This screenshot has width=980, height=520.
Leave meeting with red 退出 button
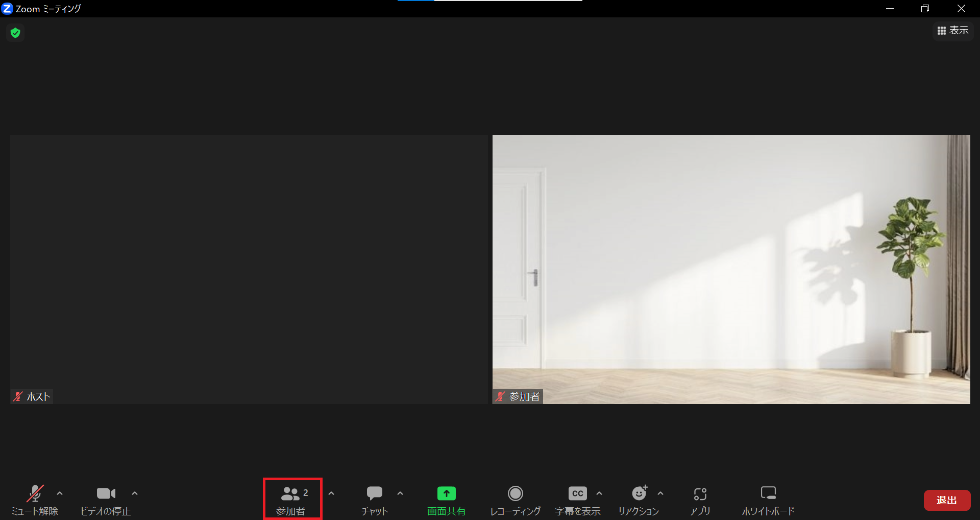pos(947,500)
